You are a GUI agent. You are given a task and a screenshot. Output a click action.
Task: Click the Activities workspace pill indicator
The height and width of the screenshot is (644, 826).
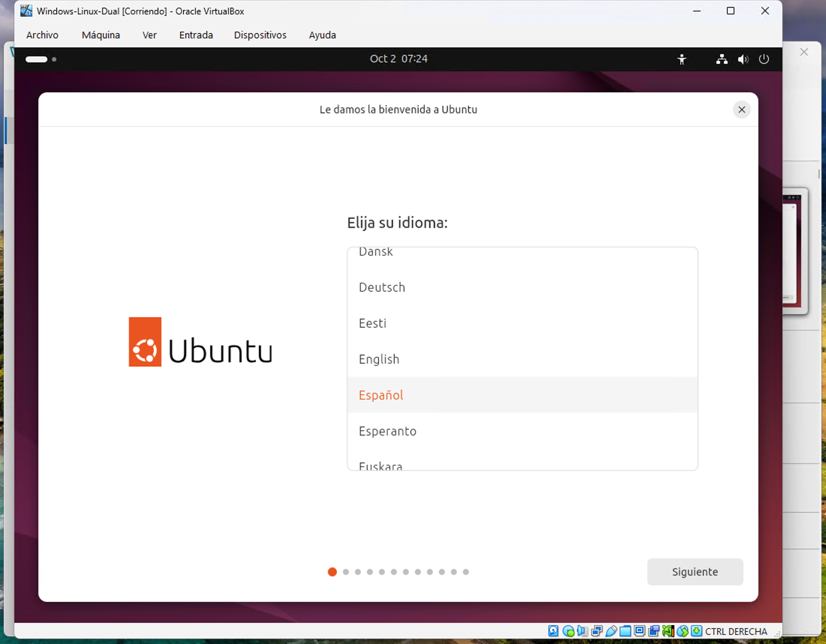[x=36, y=59]
